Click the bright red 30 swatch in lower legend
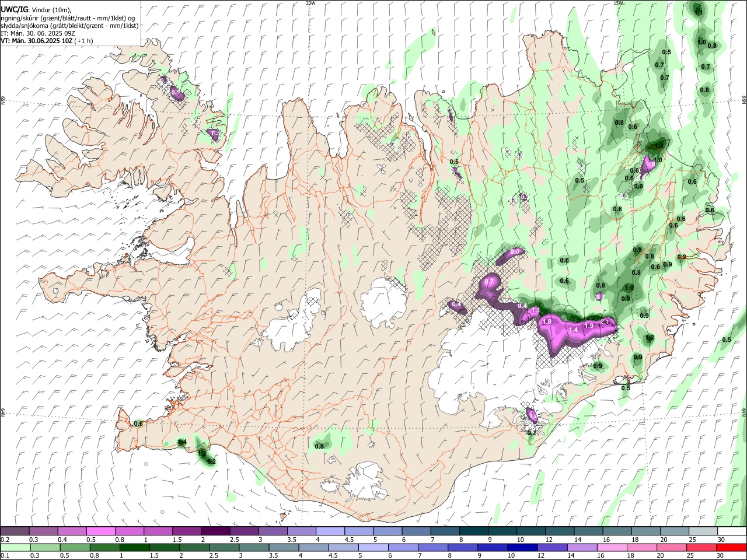 732,548
